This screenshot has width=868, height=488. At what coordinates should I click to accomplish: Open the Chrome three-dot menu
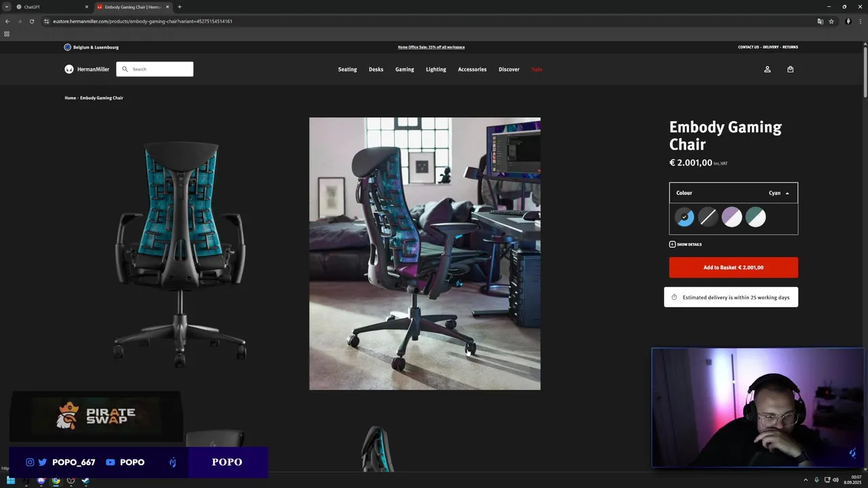point(860,21)
